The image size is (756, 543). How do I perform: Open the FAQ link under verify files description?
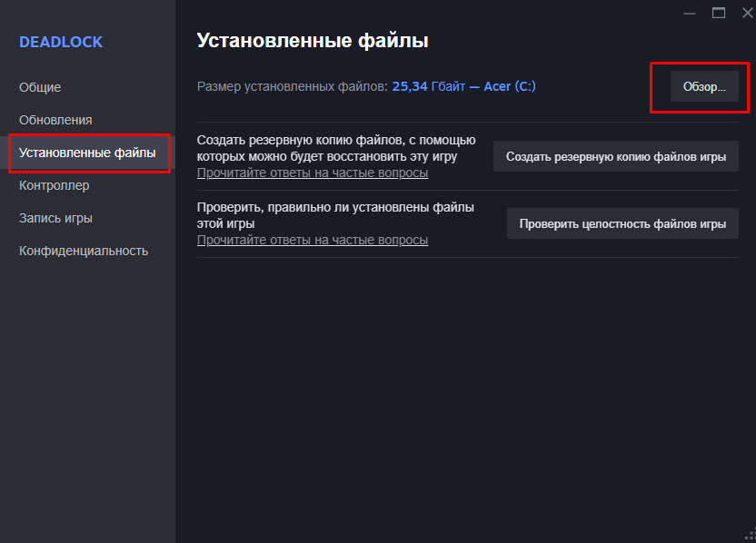coord(313,240)
